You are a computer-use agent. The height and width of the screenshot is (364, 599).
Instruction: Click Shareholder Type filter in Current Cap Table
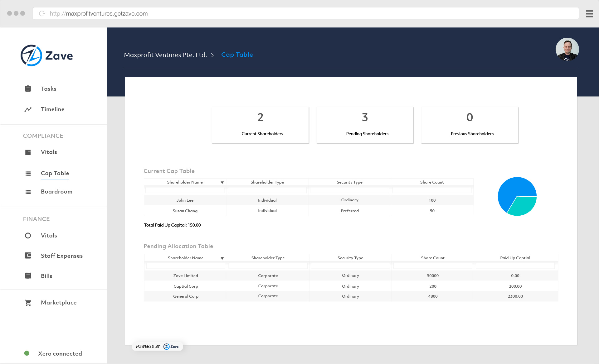[267, 190]
